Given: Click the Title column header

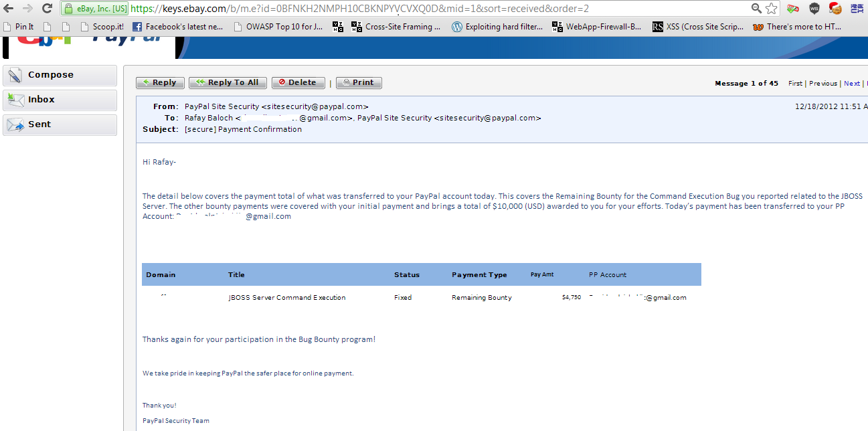Looking at the screenshot, I should (236, 275).
